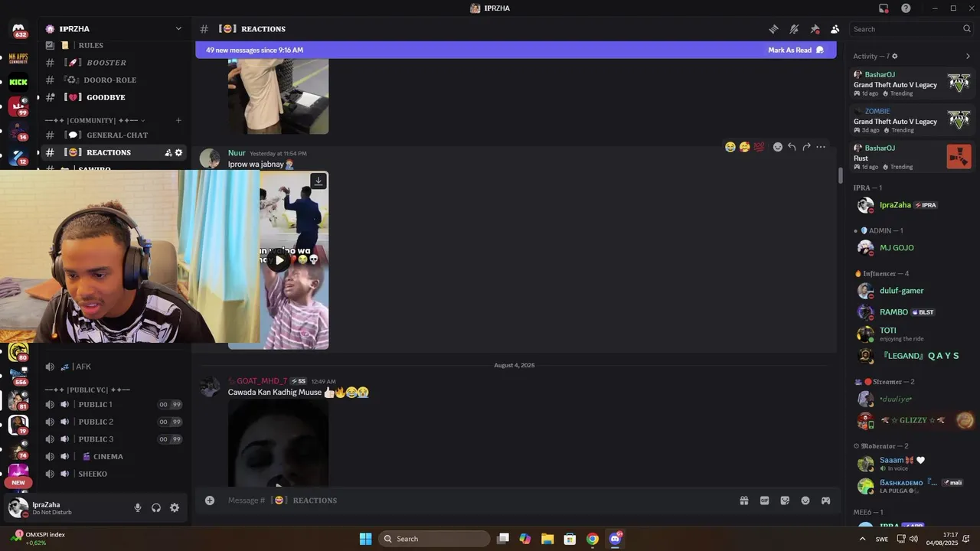The width and height of the screenshot is (980, 551).
Task: Open Discord direct messages home icon
Action: (x=18, y=30)
